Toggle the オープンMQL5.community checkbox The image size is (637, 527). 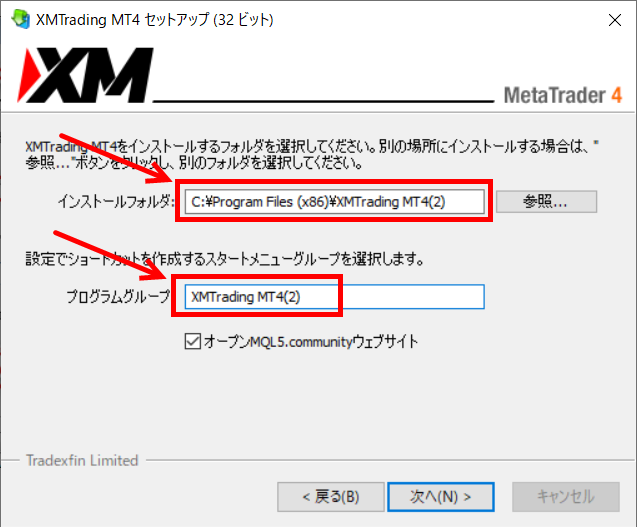(193, 341)
